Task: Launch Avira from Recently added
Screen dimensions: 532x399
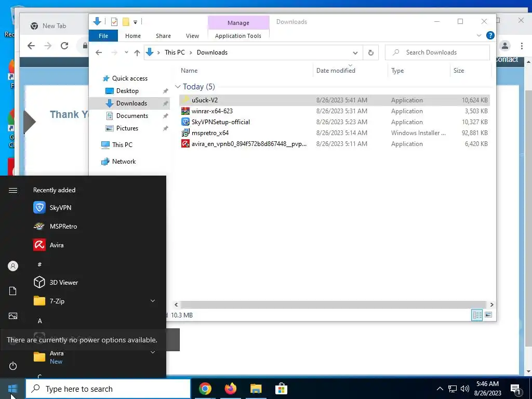Action: coord(56,245)
